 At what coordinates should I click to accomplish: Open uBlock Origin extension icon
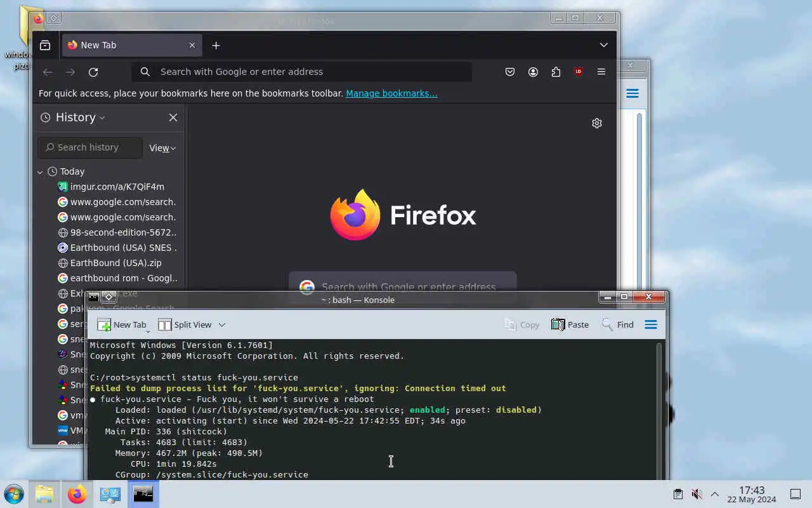click(579, 72)
